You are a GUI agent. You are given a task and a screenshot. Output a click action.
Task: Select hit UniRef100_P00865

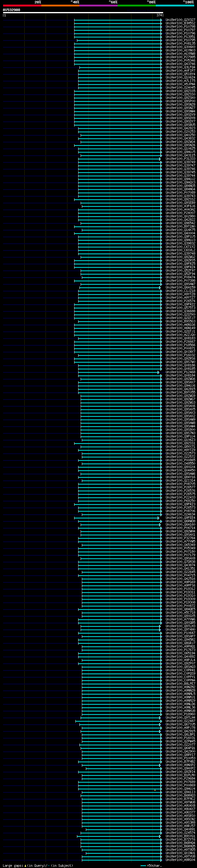point(180,460)
